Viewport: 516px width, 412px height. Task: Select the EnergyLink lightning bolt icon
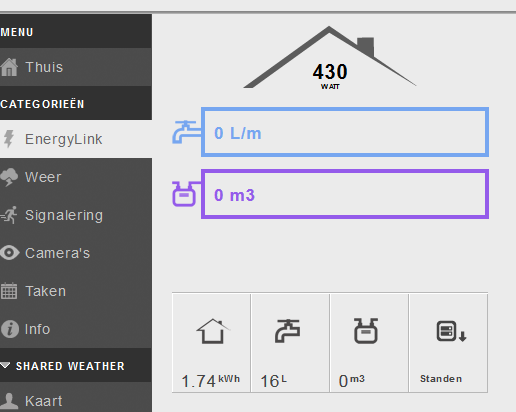(9, 139)
